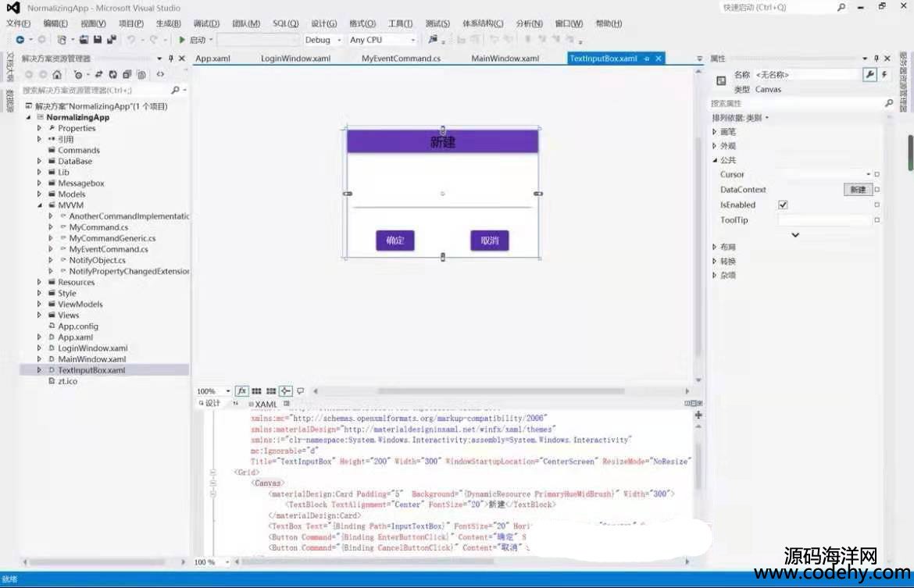The image size is (914, 588).
Task: Expand the ViewModels folder in tree
Action: [39, 305]
